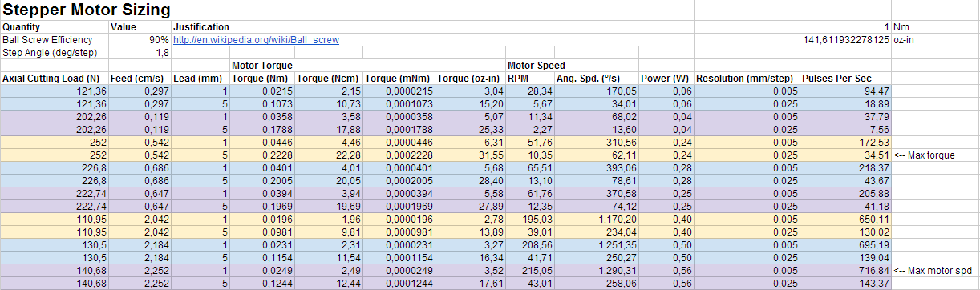Select the angular speed cell 1.251,35
Image resolution: width=980 pixels, height=290 pixels.
[x=596, y=244]
